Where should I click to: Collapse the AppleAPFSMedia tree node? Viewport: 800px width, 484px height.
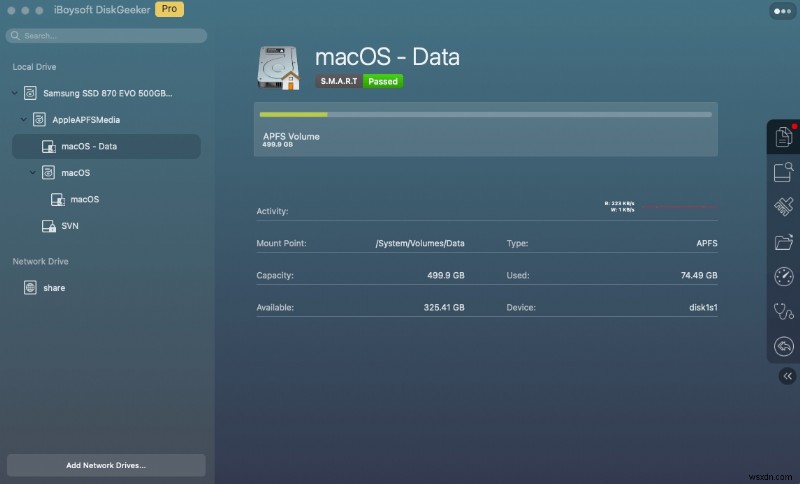click(23, 119)
